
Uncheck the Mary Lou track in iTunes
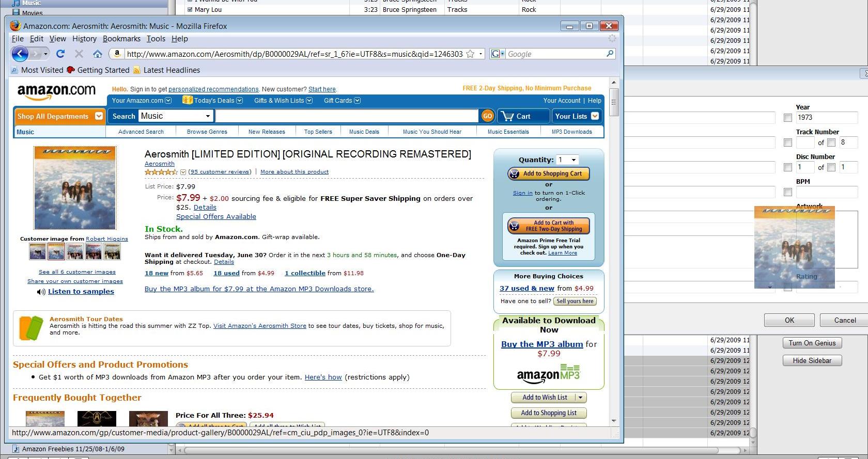(x=190, y=9)
